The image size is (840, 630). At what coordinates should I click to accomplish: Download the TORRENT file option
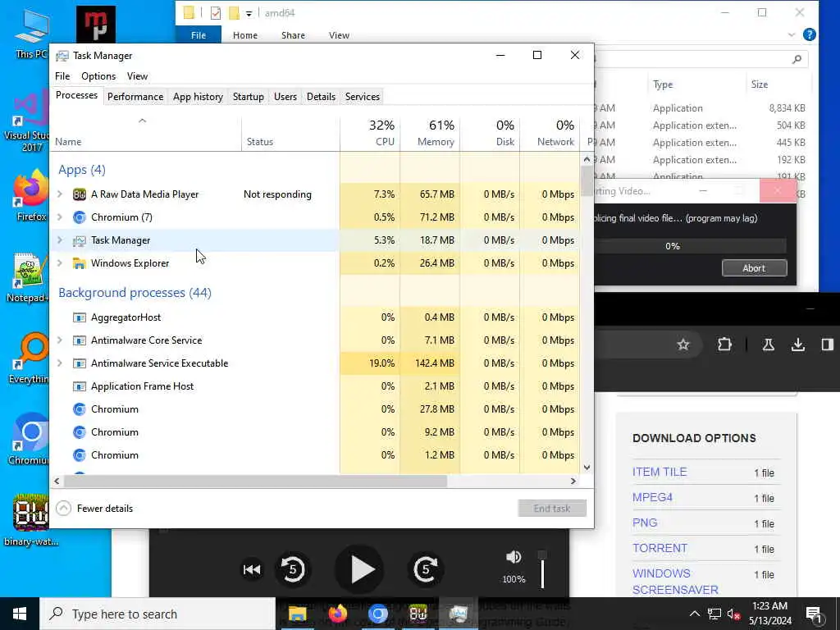point(660,549)
